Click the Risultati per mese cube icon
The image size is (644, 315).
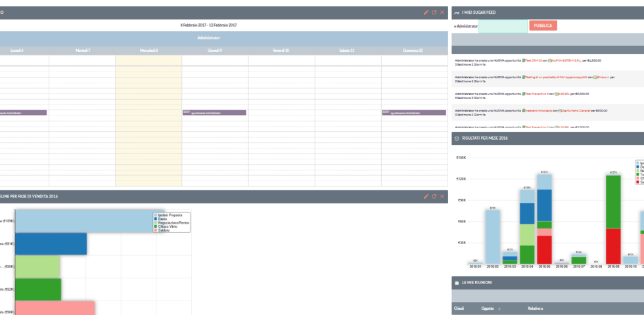(x=456, y=138)
